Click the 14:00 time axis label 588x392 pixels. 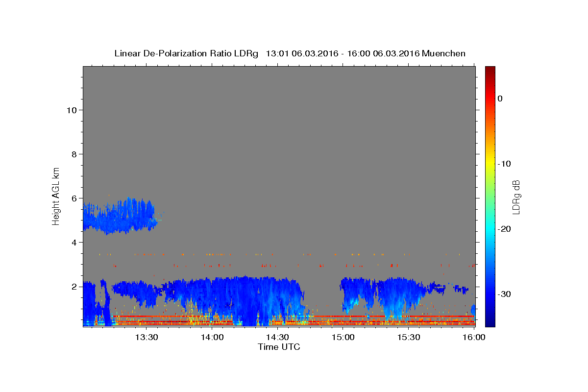(x=213, y=337)
